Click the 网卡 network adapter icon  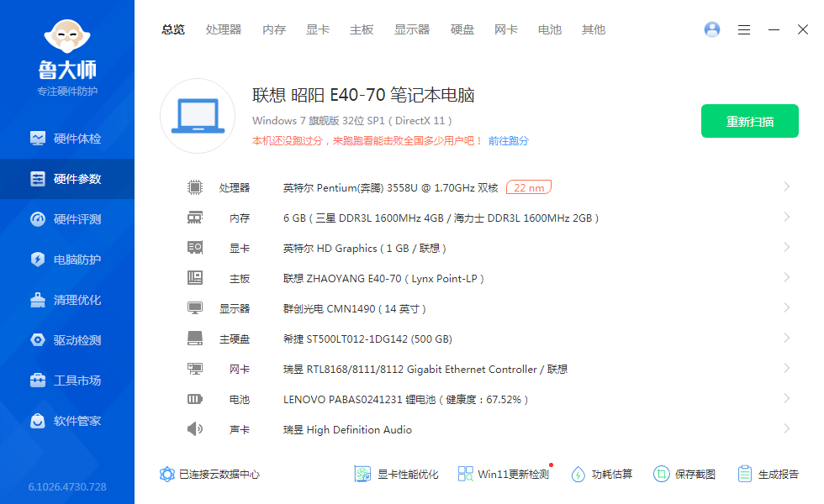[195, 369]
